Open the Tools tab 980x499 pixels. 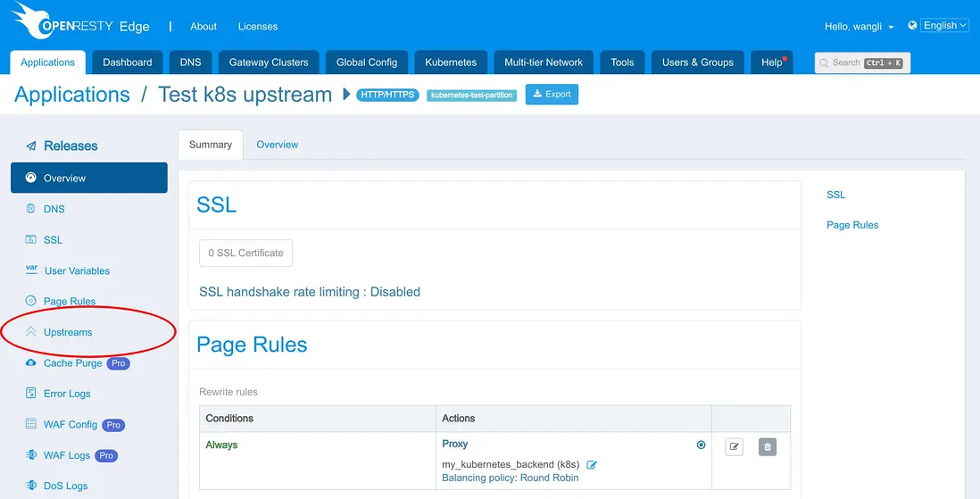[622, 62]
